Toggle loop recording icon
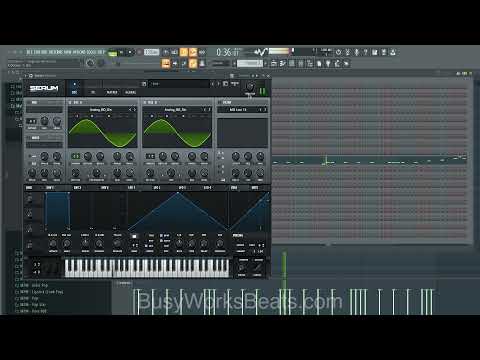The width and height of the screenshot is (480, 360). (202, 52)
